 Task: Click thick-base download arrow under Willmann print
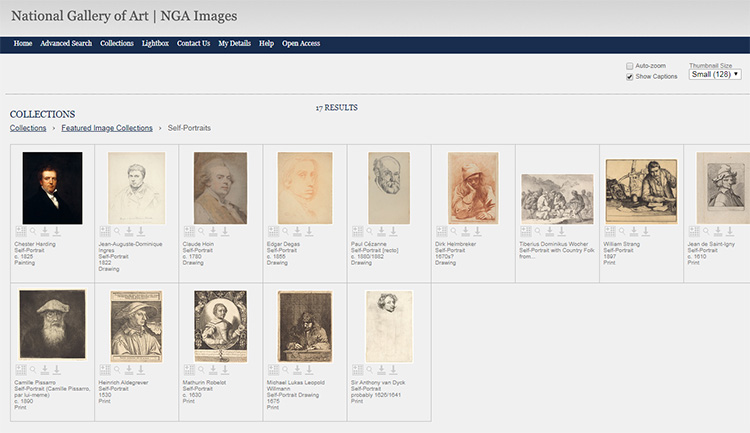click(297, 370)
